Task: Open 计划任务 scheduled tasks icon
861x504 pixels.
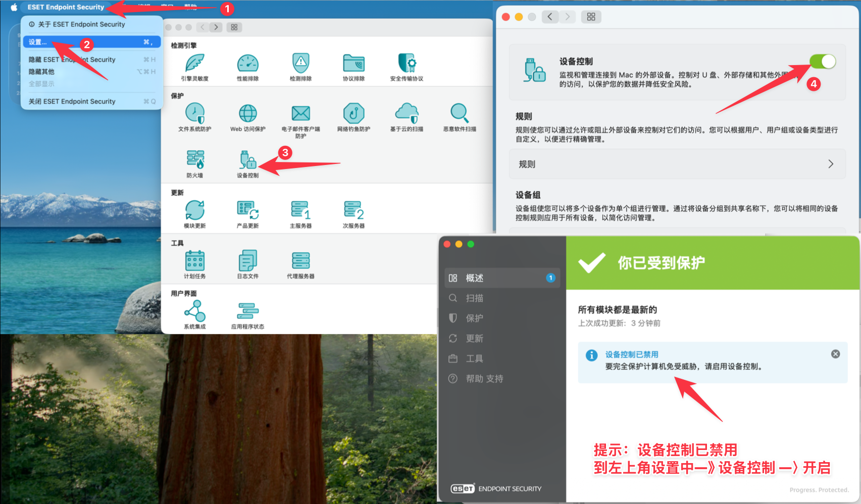Action: pos(195,260)
